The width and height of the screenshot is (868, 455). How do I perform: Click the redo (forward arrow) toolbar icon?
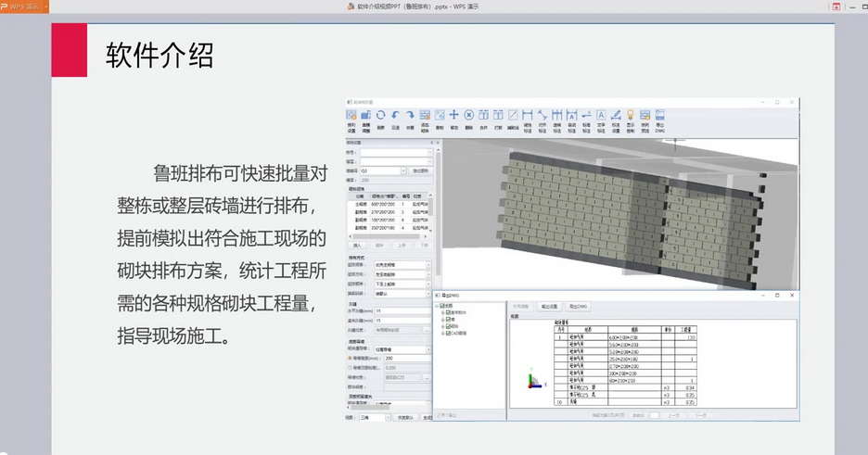coord(410,115)
